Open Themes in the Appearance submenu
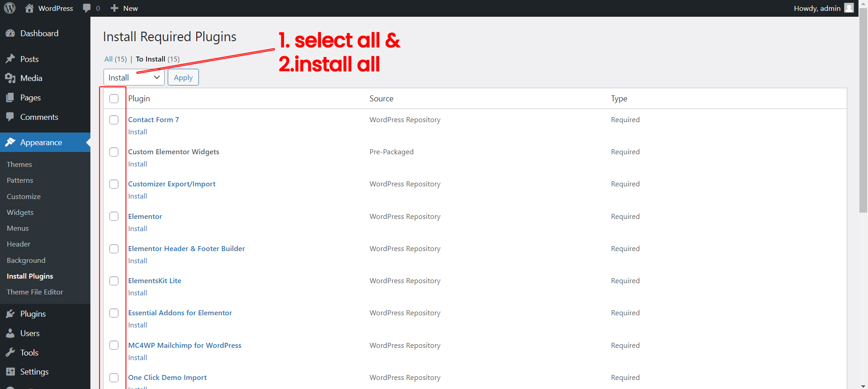Viewport: 868px width, 389px height. [19, 165]
